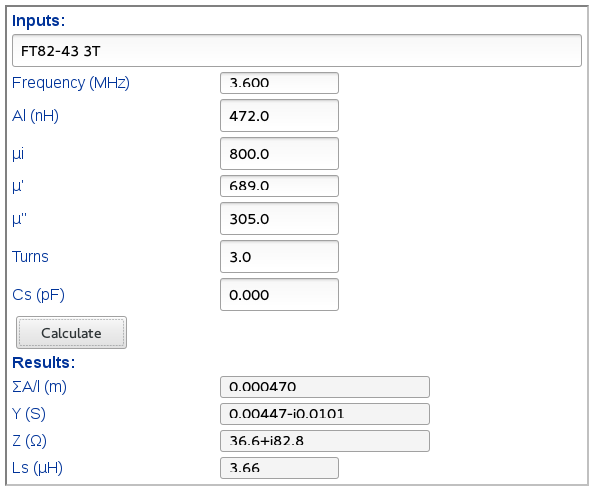Click the Cs (pF) label
This screenshot has height=493, width=596.
38,295
